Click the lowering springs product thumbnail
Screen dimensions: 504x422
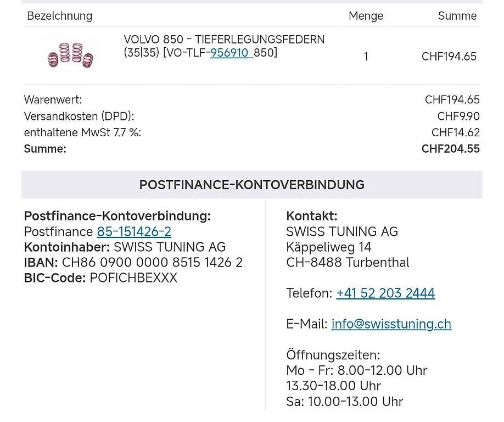click(70, 55)
